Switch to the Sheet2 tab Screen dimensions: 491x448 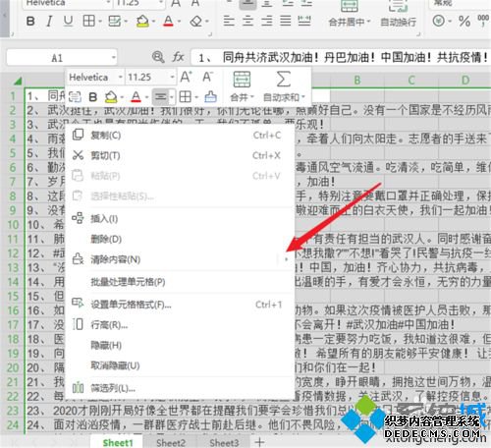171,443
